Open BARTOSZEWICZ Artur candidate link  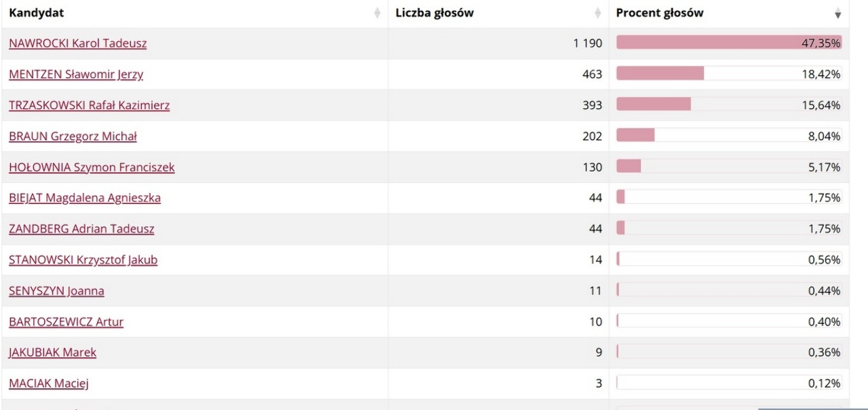(66, 322)
